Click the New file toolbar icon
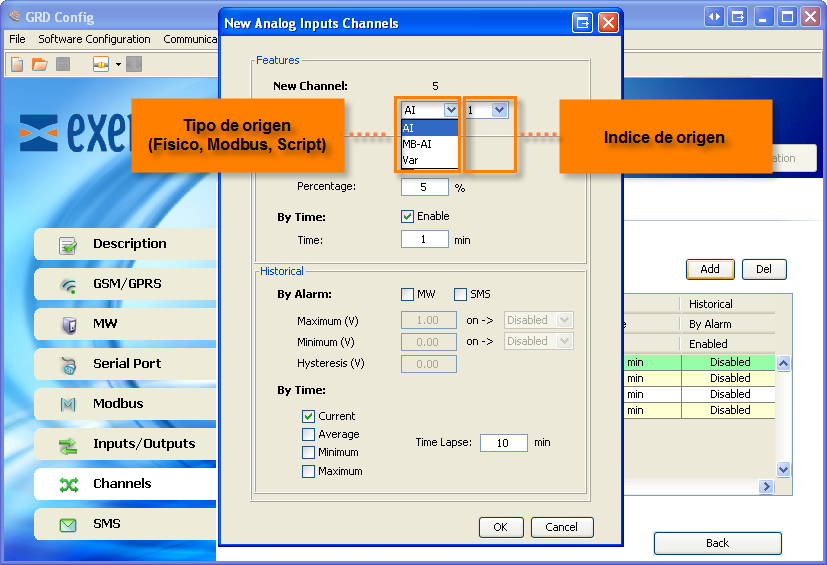Viewport: 827px width, 565px height. (17, 64)
